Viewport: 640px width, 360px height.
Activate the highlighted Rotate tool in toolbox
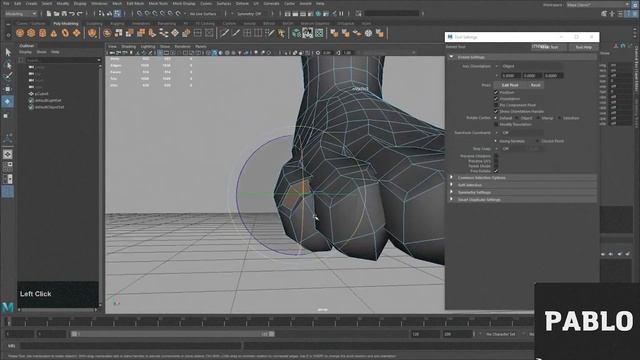coord(7,101)
